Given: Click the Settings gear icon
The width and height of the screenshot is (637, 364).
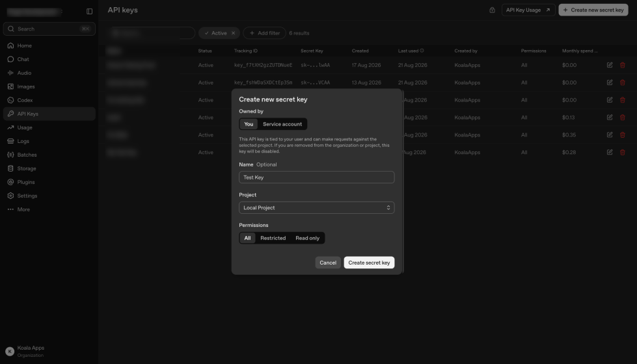Looking at the screenshot, I should pos(10,196).
